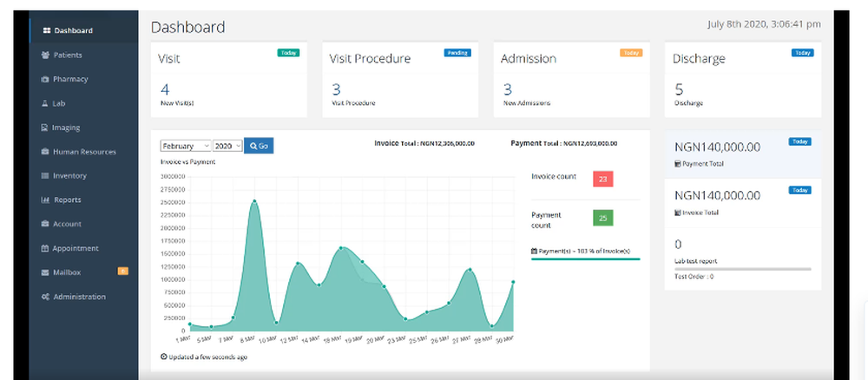Click the Lab flask icon
Screen dimensions: 868x380
[x=45, y=103]
